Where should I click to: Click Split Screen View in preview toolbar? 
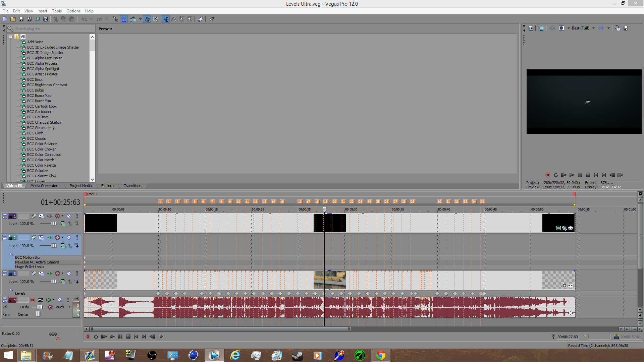click(561, 28)
